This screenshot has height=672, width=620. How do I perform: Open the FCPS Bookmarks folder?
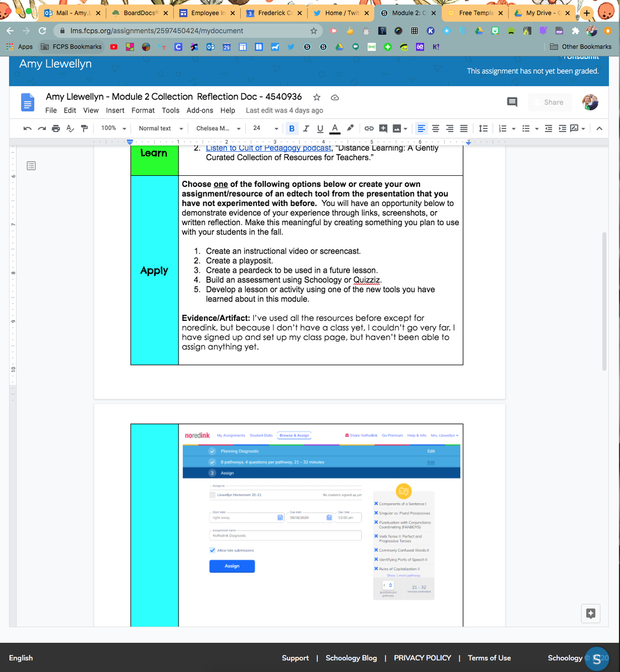[x=72, y=47]
